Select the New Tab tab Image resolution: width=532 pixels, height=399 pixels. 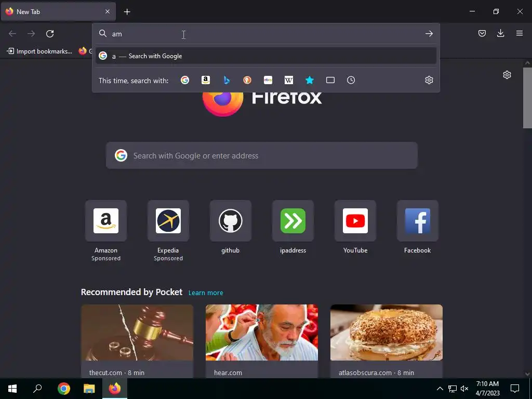tap(58, 11)
